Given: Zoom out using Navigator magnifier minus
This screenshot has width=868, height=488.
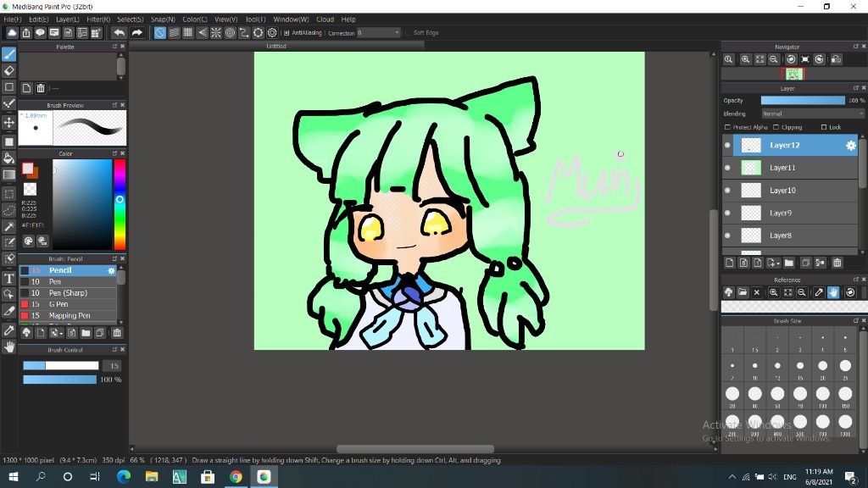Looking at the screenshot, I should 774,59.
